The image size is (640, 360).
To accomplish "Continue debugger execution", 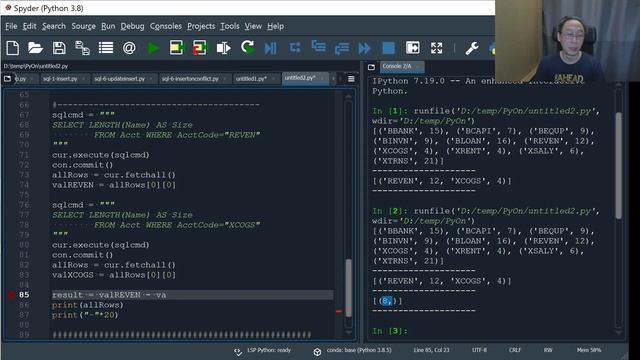I will 364,48.
